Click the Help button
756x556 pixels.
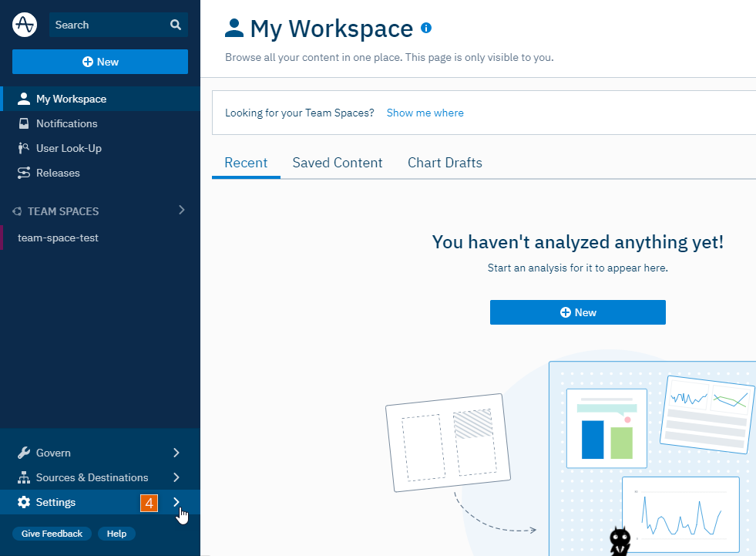coord(116,534)
